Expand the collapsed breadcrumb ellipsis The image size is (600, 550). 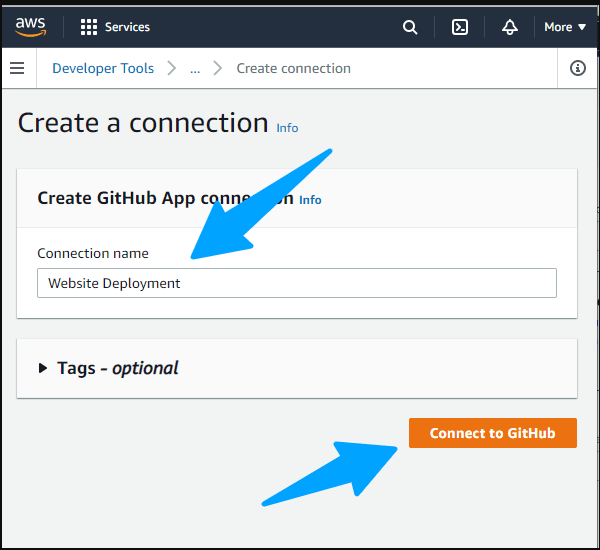click(195, 69)
